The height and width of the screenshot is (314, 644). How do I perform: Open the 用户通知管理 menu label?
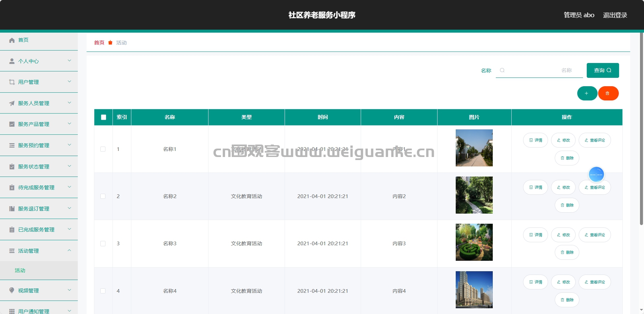(34, 311)
